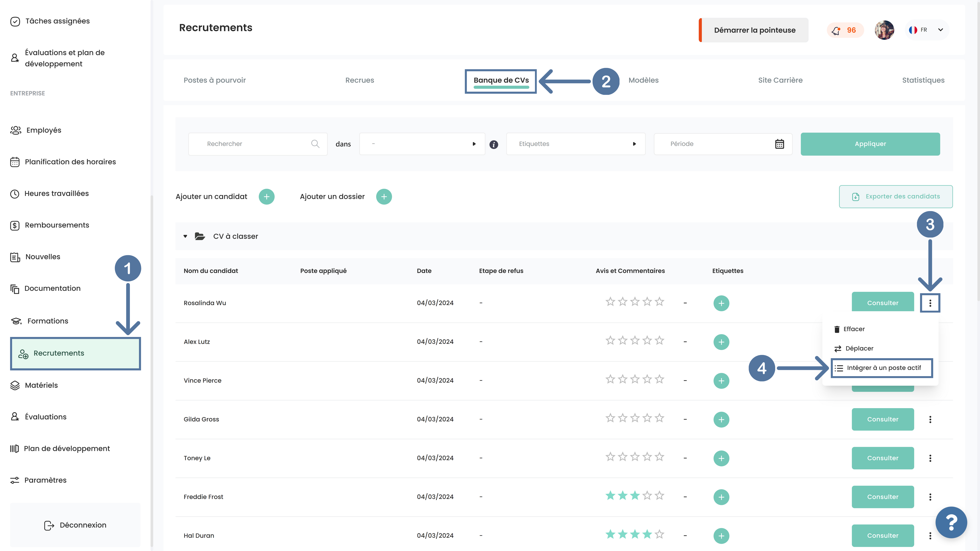Viewport: 980px width, 551px height.
Task: Open Paramètres settings
Action: (x=38, y=480)
